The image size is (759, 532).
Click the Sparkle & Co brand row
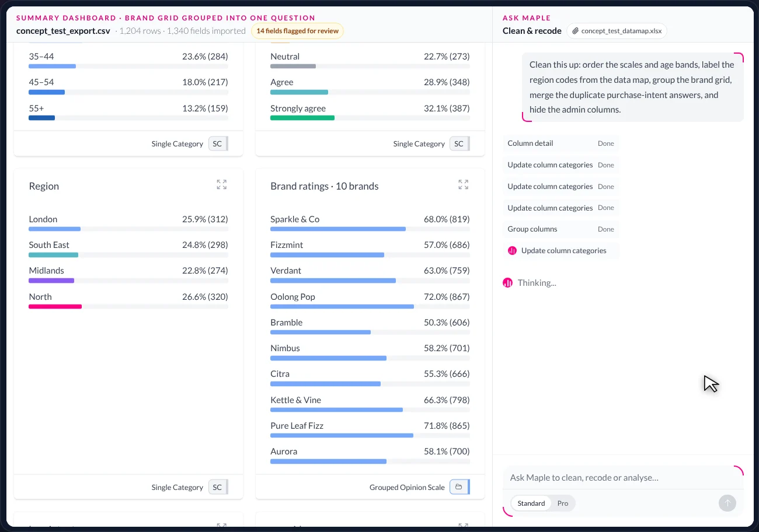tap(370, 223)
